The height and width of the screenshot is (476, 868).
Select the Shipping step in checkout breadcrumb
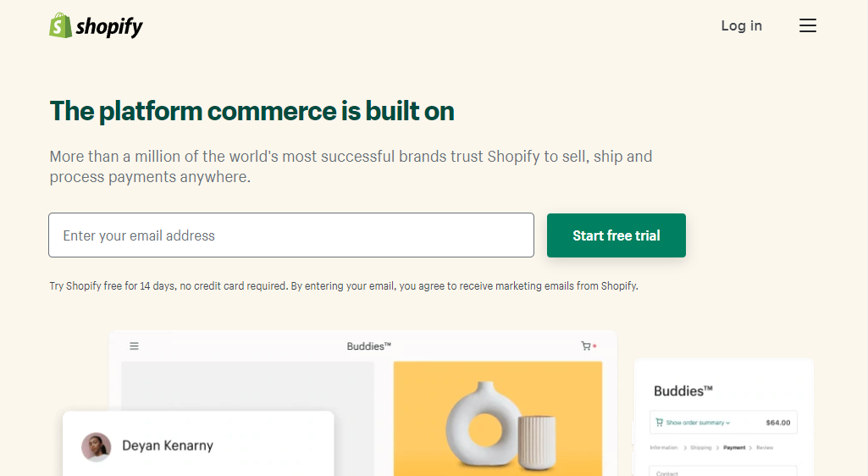(x=700, y=447)
